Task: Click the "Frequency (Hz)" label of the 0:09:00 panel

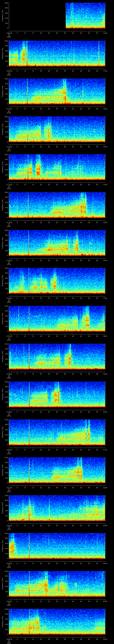Action: tap(3, 16)
